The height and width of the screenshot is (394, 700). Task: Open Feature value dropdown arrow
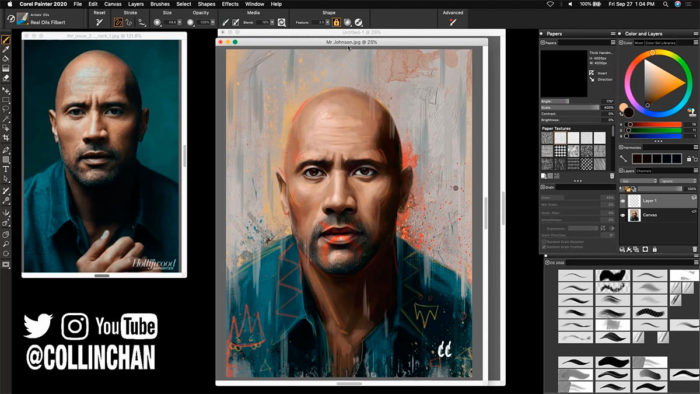coord(327,22)
